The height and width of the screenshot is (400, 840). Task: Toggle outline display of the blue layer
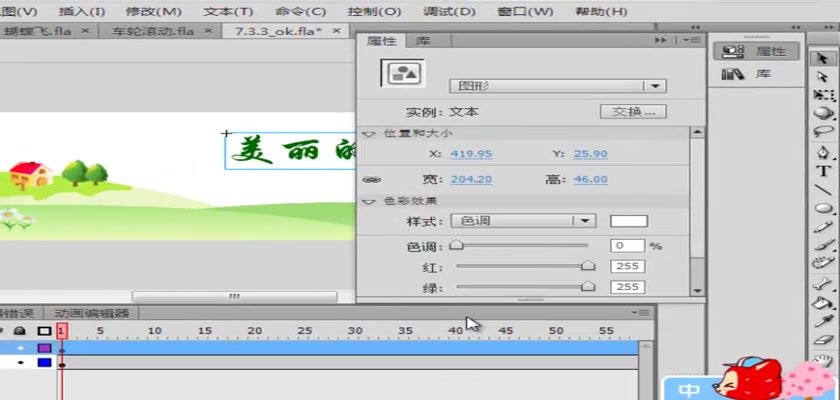click(x=44, y=363)
